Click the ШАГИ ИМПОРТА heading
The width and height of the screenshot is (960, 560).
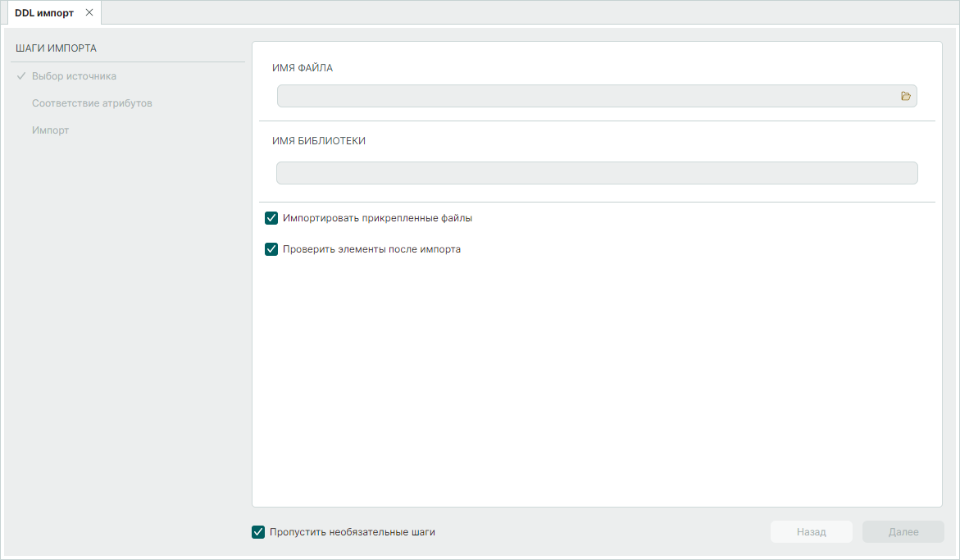click(x=57, y=48)
